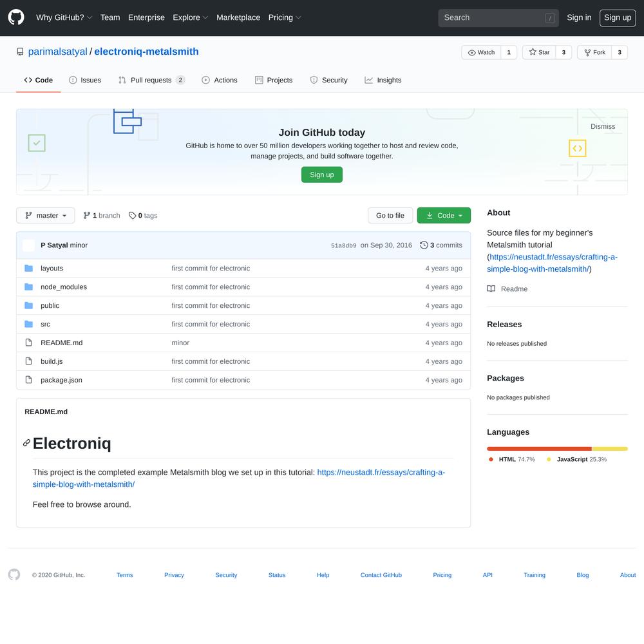This screenshot has width=644, height=644.
Task: Dismiss the Join GitHub today banner
Action: 603,126
